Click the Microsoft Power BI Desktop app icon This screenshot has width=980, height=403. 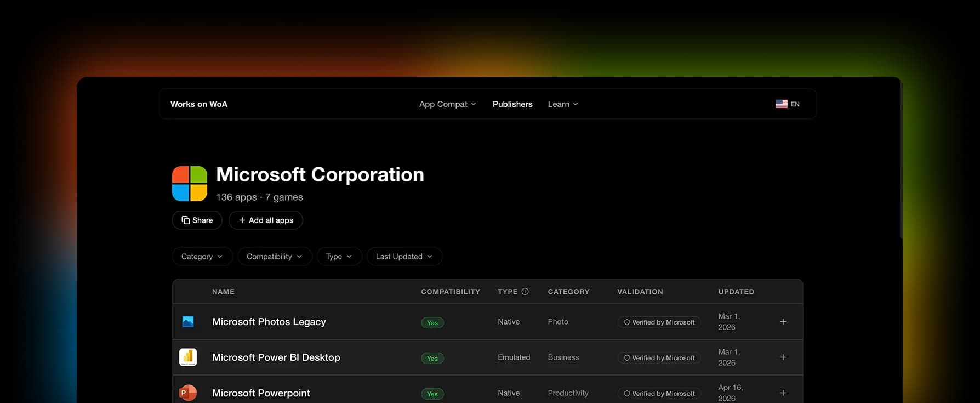[188, 357]
